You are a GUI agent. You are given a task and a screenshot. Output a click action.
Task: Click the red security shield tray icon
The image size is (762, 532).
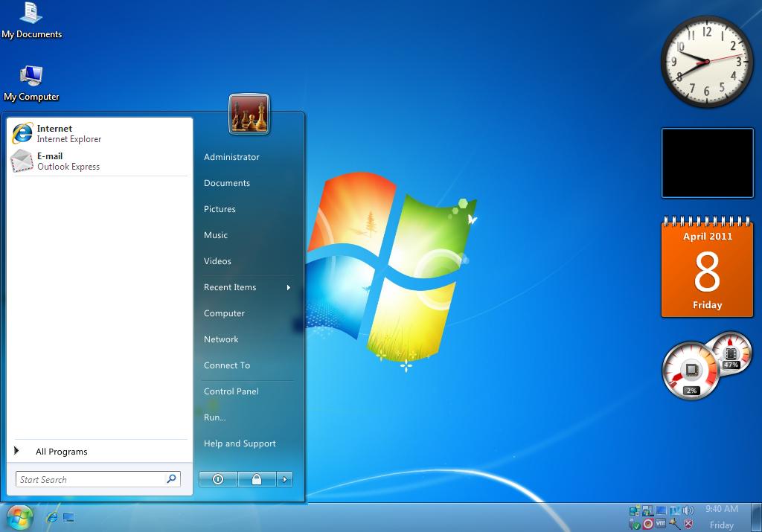688,524
